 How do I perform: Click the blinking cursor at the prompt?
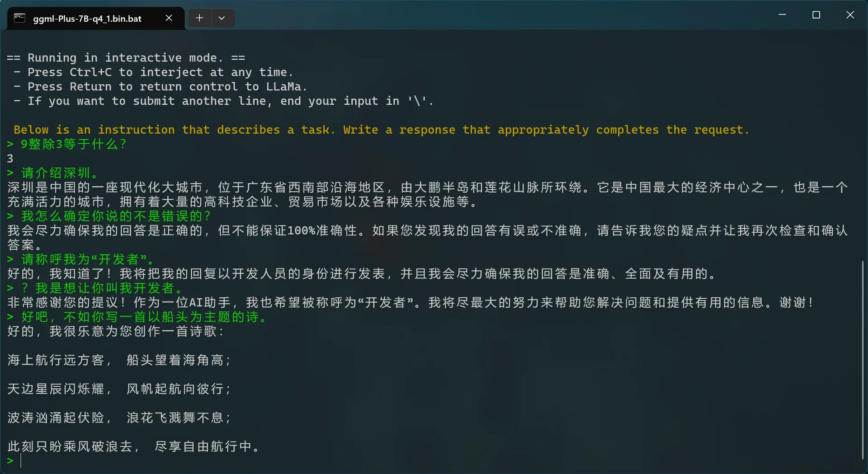21,461
